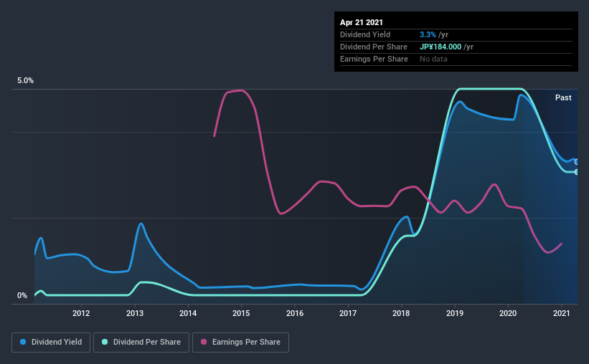Click the 2018 x-axis label

(401, 313)
